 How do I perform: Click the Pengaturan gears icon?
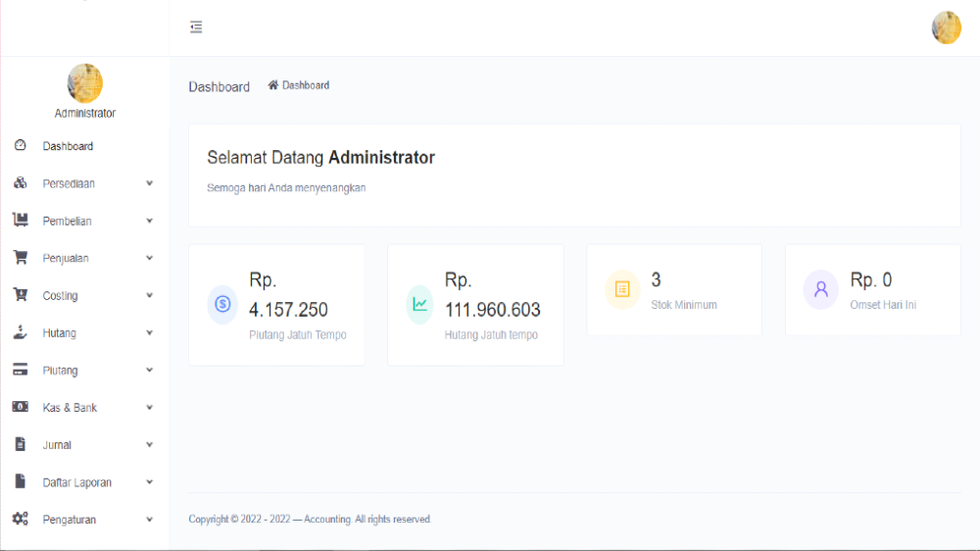pos(20,519)
